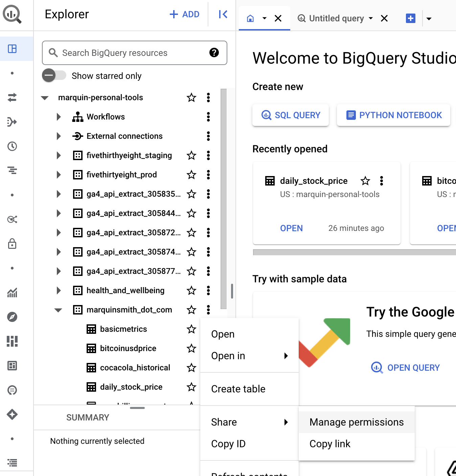Open the indented lines sidebar icon
Viewport: 456px width, 476px height.
[12, 171]
